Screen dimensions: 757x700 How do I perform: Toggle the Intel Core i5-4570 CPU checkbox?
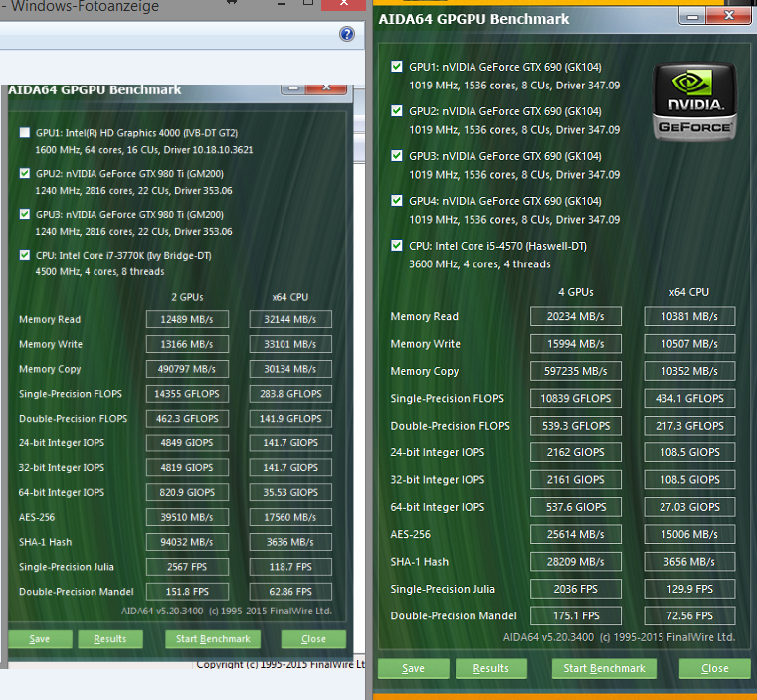pyautogui.click(x=397, y=246)
